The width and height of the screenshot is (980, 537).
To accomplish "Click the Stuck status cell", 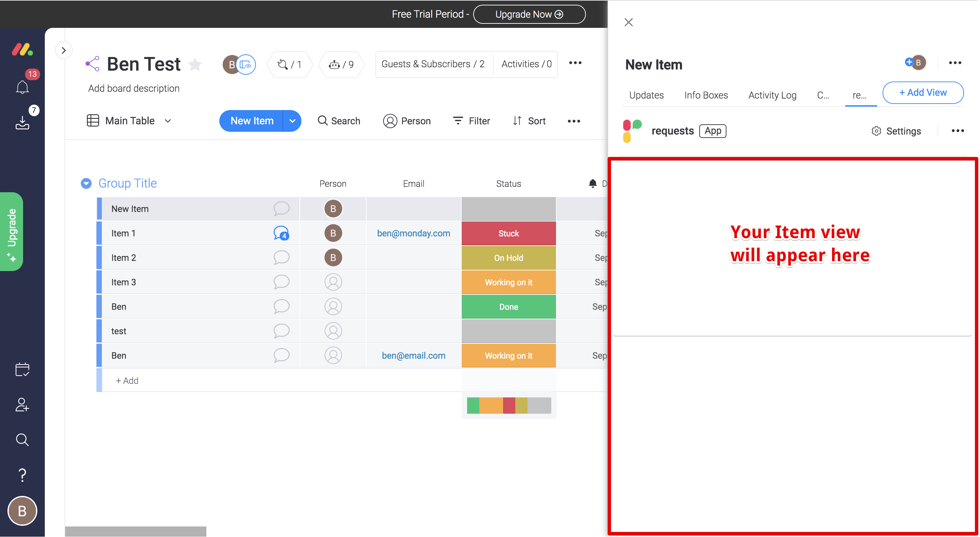I will [x=508, y=233].
